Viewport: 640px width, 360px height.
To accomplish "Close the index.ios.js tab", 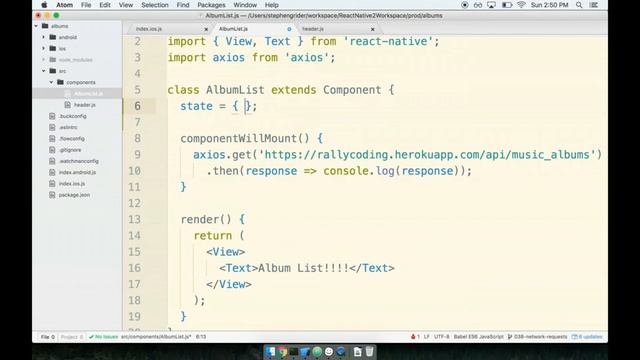I will (206, 29).
